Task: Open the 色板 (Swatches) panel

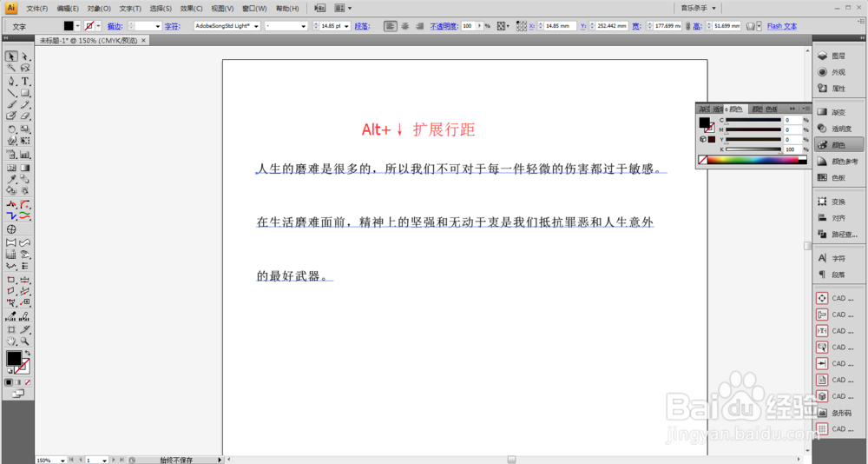Action: (x=838, y=178)
